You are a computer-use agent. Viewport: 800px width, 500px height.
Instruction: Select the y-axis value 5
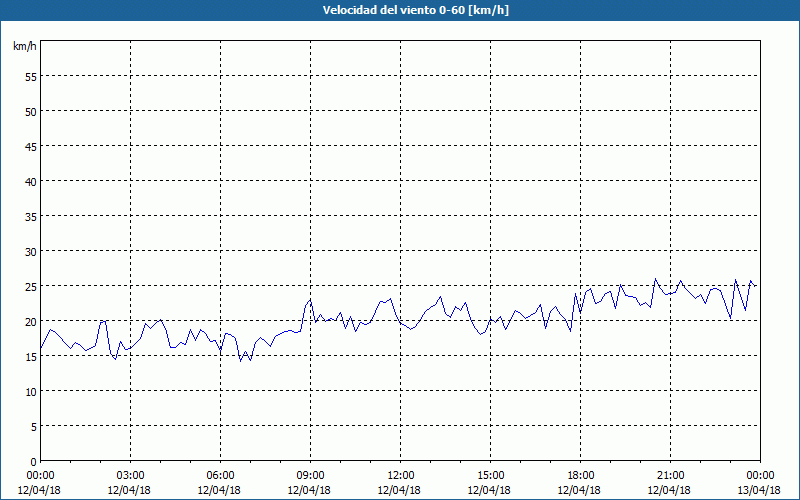pyautogui.click(x=34, y=427)
